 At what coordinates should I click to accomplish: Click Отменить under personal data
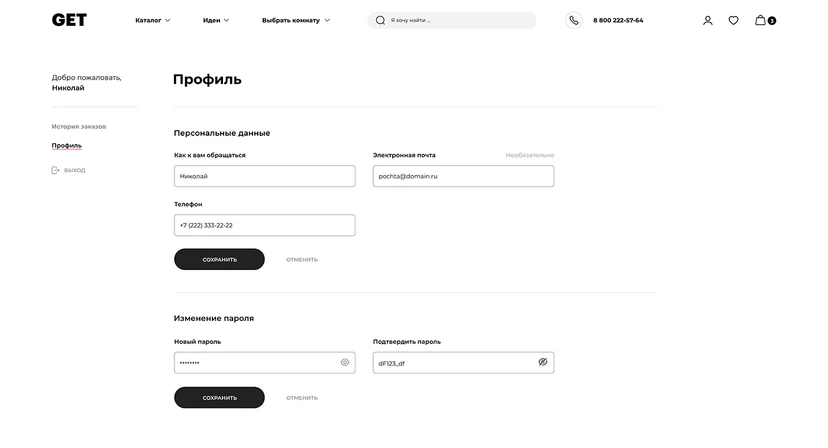[x=302, y=259]
